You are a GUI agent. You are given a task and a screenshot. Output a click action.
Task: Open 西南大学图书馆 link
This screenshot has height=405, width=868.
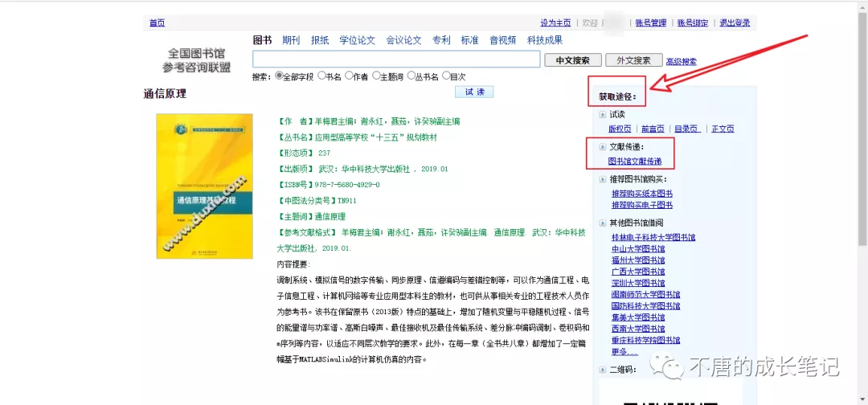638,329
